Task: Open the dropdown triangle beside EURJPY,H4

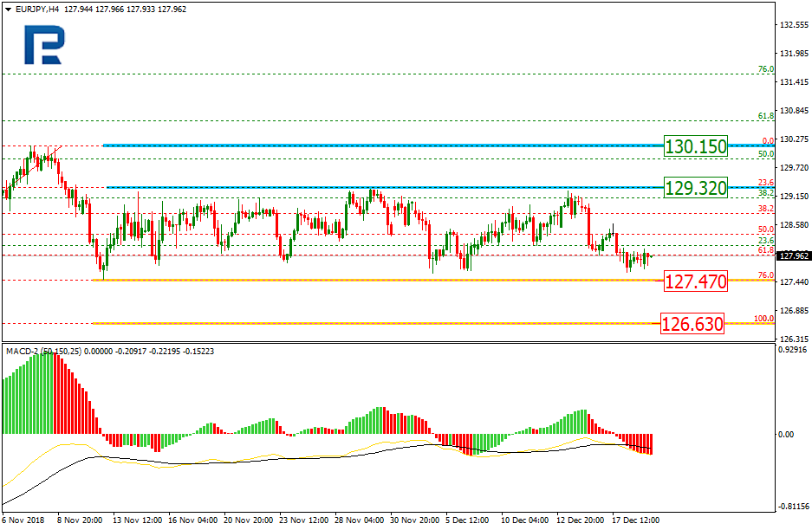Action: [6, 8]
